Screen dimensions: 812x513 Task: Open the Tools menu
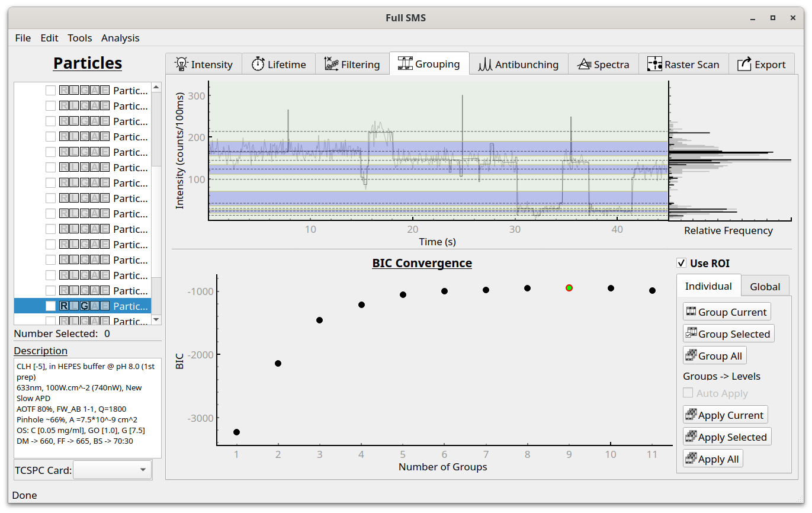point(79,38)
